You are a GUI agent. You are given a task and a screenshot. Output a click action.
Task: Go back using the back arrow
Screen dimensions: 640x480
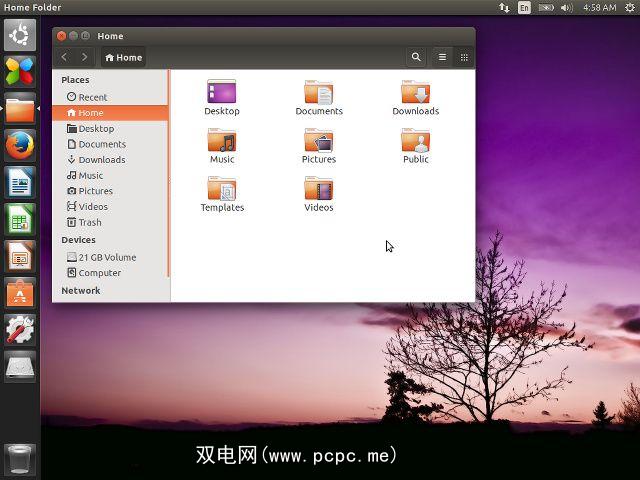click(65, 57)
